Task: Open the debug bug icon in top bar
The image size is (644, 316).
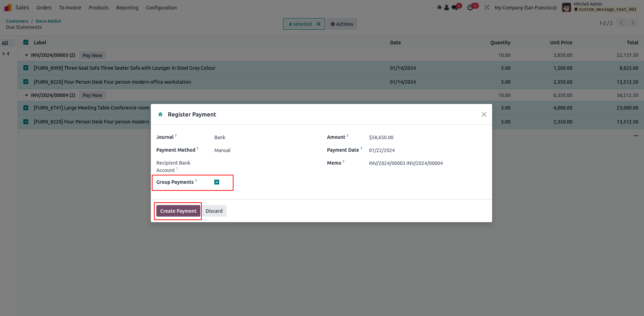Action: pos(439,7)
